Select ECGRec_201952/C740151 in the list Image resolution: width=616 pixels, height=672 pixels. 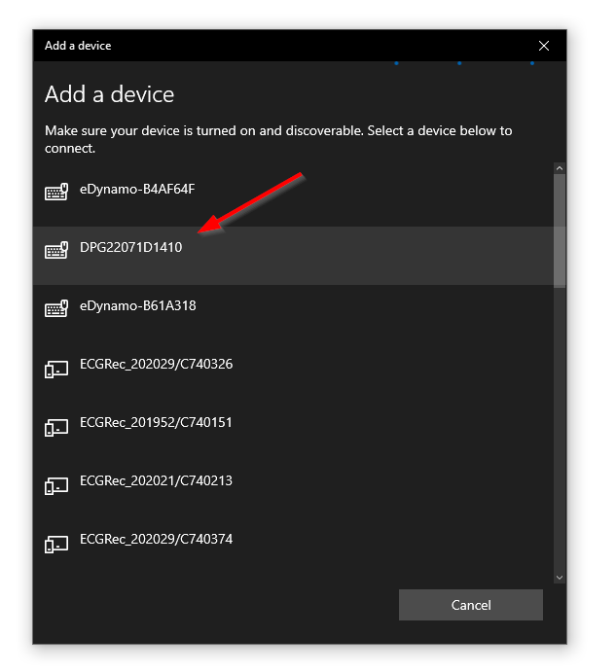tap(156, 422)
